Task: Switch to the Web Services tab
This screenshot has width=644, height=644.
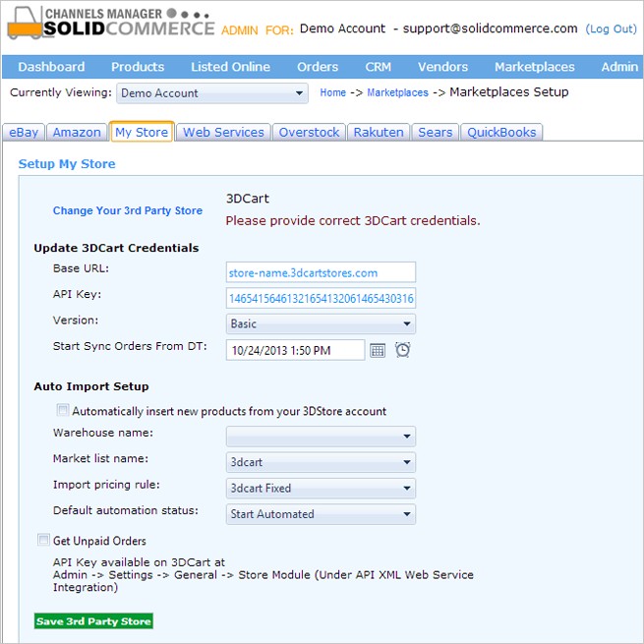Action: coord(223,133)
